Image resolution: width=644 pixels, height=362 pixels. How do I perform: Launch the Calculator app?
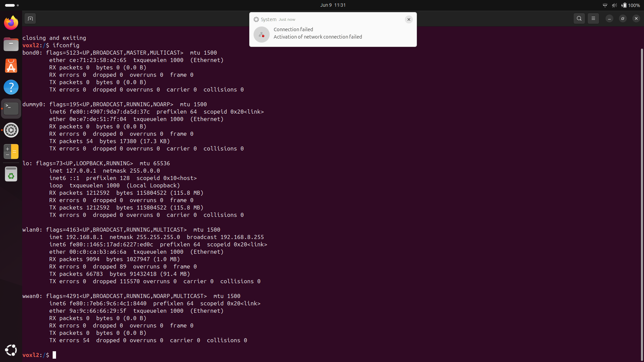click(11, 152)
